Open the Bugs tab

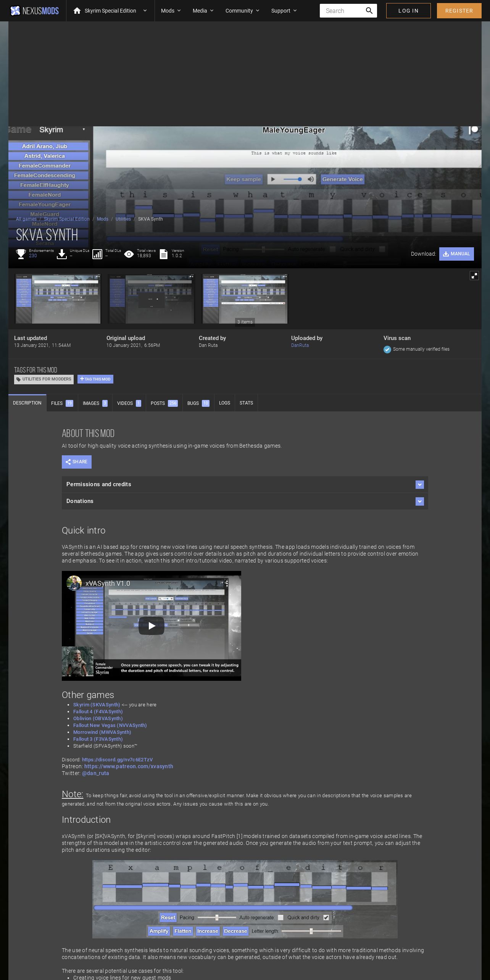click(x=198, y=403)
